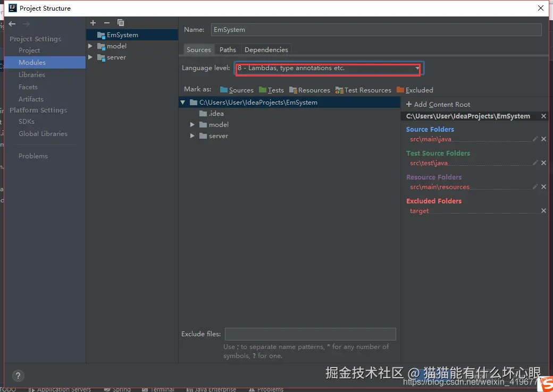Viewport: 553px width, 392px height.
Task: Remove selected module with minus icon
Action: pyautogui.click(x=107, y=23)
